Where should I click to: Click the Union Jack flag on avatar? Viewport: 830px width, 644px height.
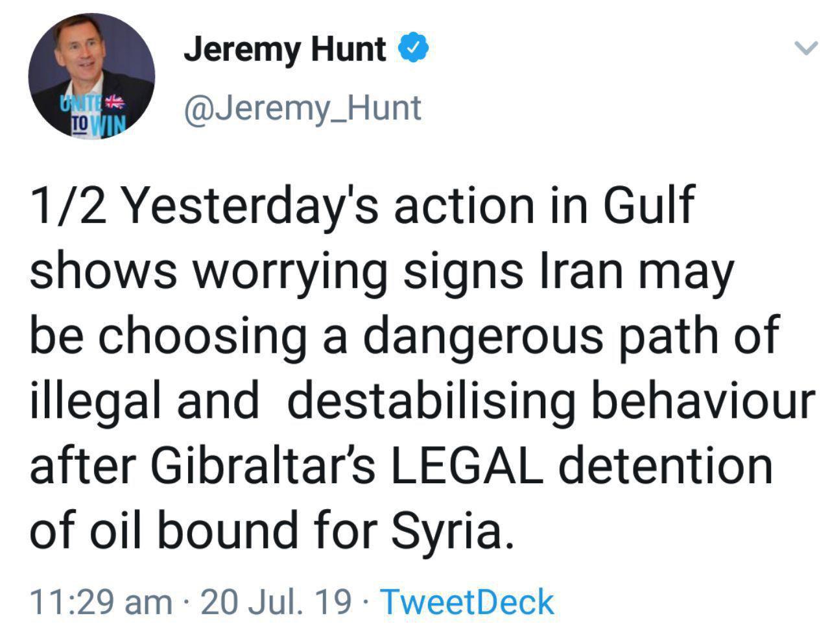115,102
